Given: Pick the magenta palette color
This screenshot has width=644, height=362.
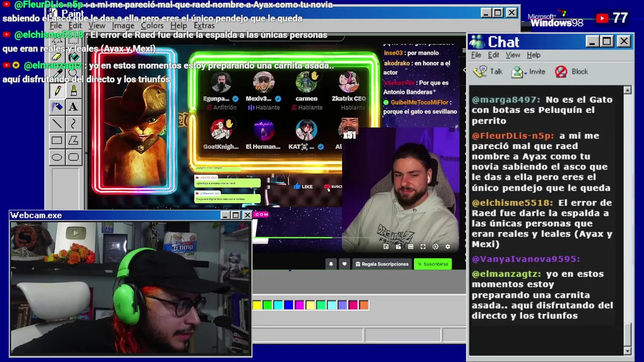Looking at the screenshot, I should coord(299,305).
